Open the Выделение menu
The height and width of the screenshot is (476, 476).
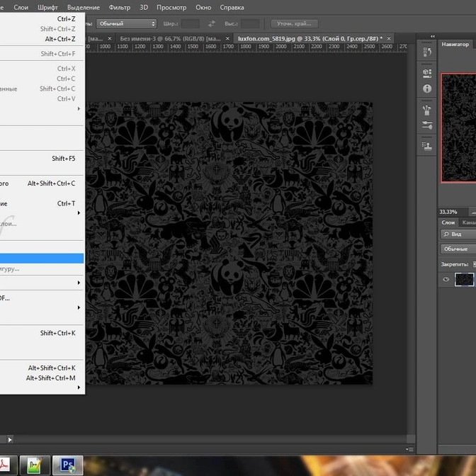(x=84, y=7)
